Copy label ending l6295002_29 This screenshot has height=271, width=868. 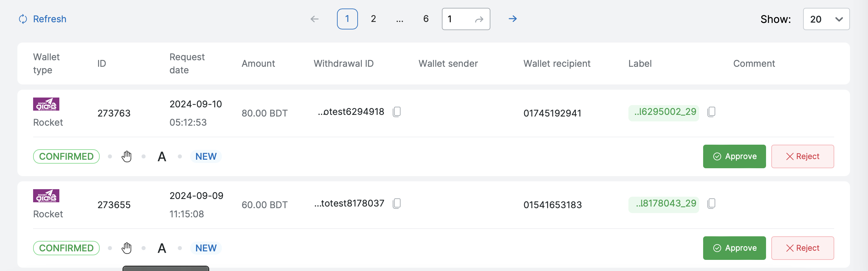(711, 112)
